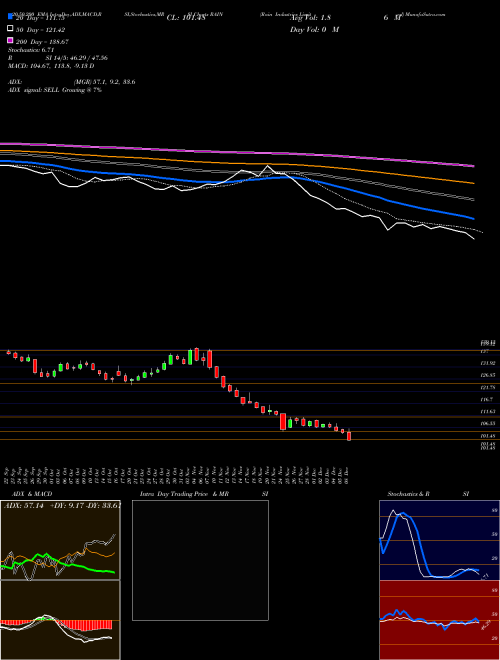Click the white 50 Day EMA legend swatch
The width and height of the screenshot is (500, 660).
coord(10,29)
